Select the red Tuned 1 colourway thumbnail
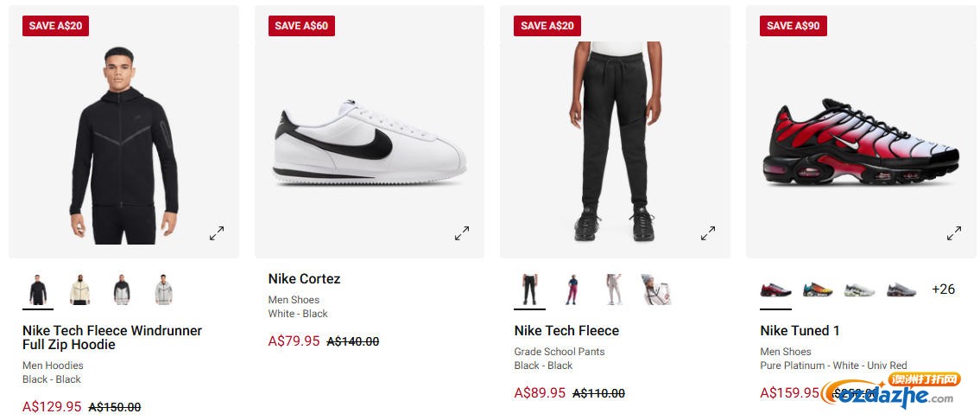The image size is (980, 420). tap(775, 290)
